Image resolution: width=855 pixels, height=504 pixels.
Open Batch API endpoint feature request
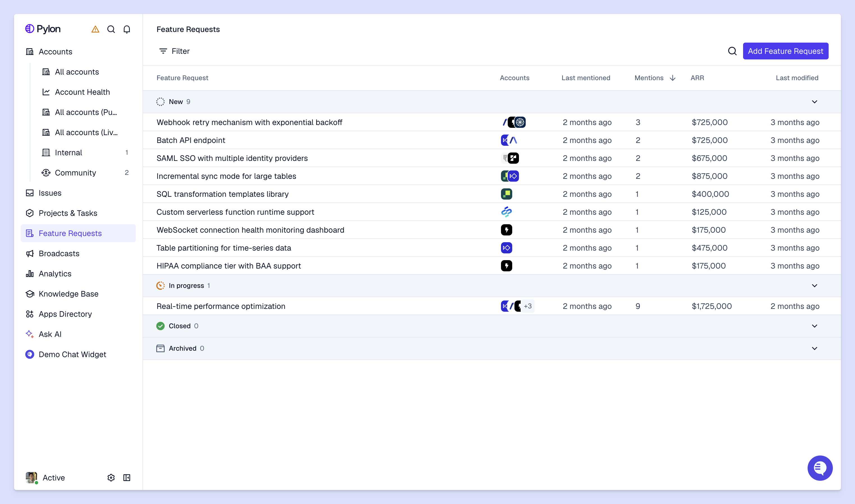point(191,140)
